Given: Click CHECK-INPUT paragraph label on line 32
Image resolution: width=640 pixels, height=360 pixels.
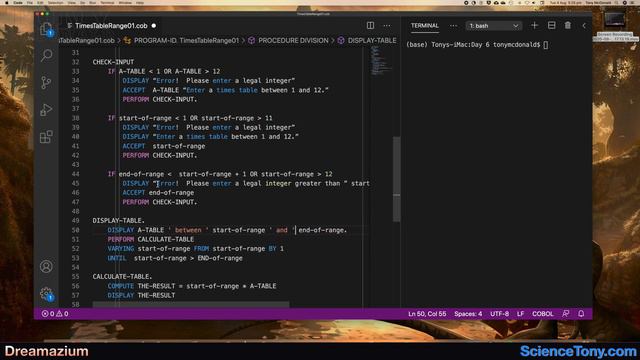Looking at the screenshot, I should [113, 62].
